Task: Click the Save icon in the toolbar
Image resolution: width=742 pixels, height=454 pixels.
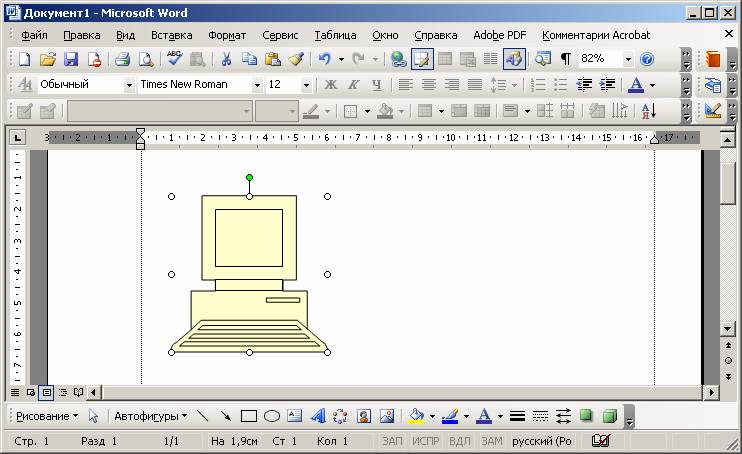Action: 71,60
